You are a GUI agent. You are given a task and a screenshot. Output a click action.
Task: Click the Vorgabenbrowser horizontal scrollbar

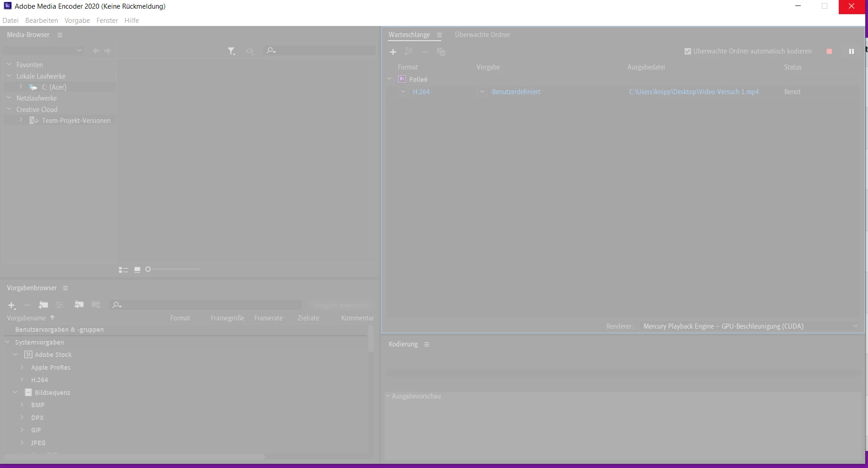click(134, 457)
